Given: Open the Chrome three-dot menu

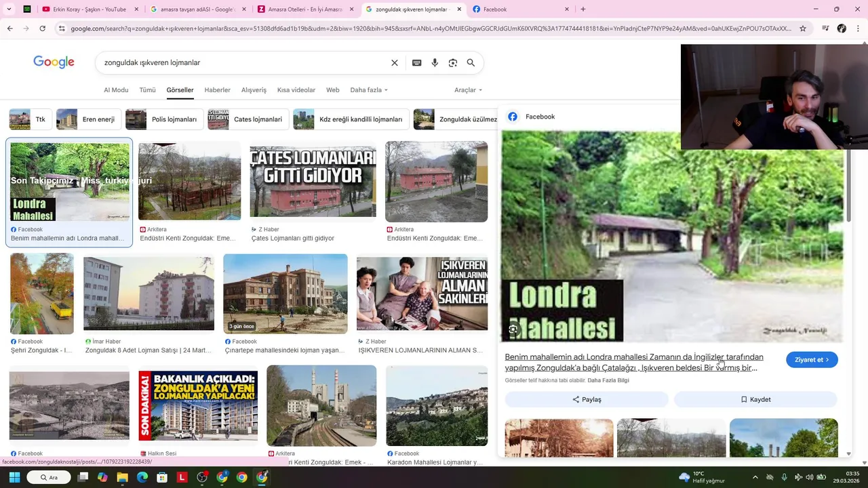Looking at the screenshot, I should click(859, 28).
